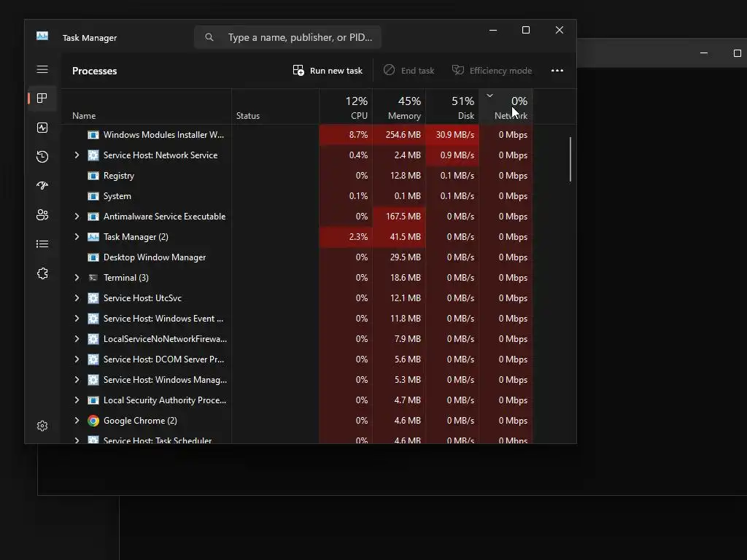Viewport: 747px width, 560px height.
Task: Click the search magnifier icon
Action: [209, 37]
